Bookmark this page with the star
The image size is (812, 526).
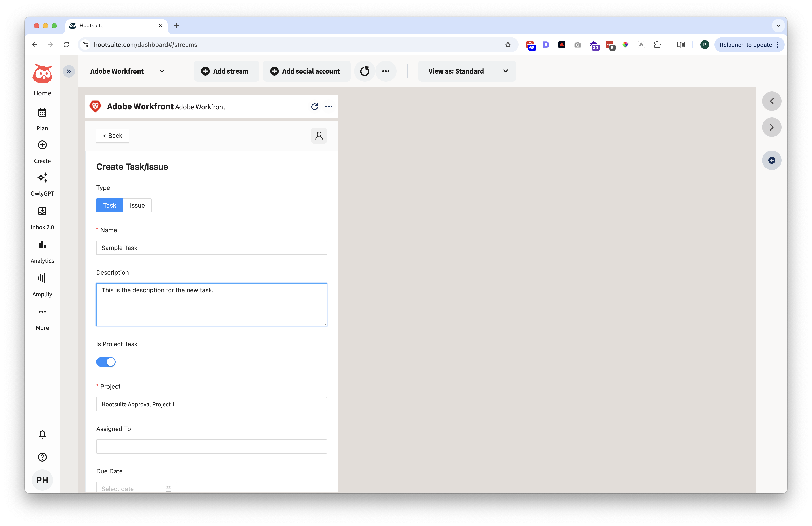point(508,45)
